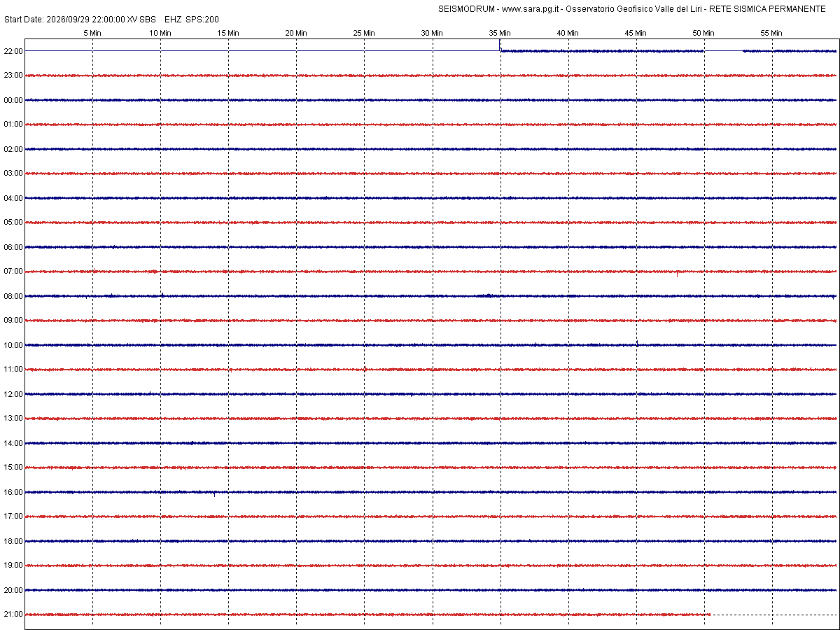Select the "21:00" hour row label
Image resolution: width=840 pixels, height=630 pixels.
(x=13, y=615)
